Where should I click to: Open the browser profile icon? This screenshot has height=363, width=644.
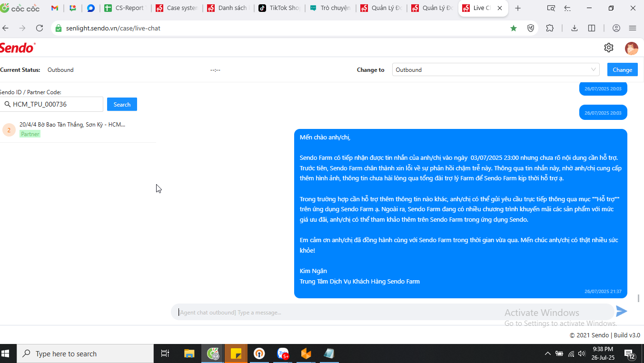click(x=616, y=28)
